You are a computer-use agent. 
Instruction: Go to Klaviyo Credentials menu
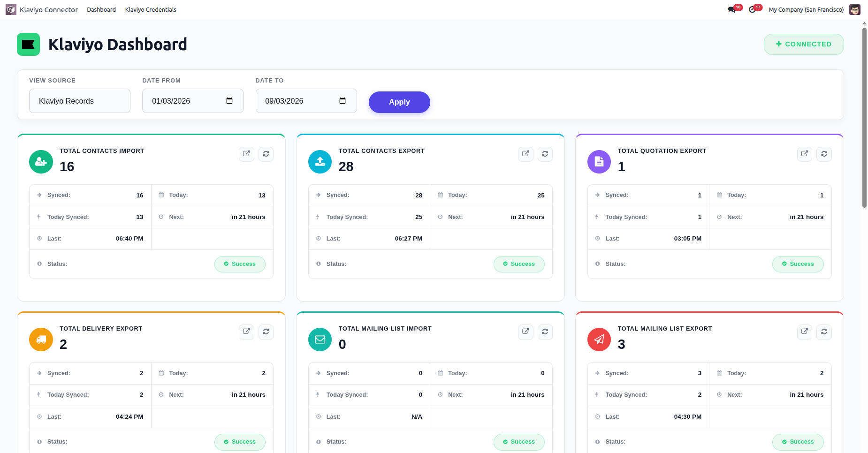coord(151,9)
